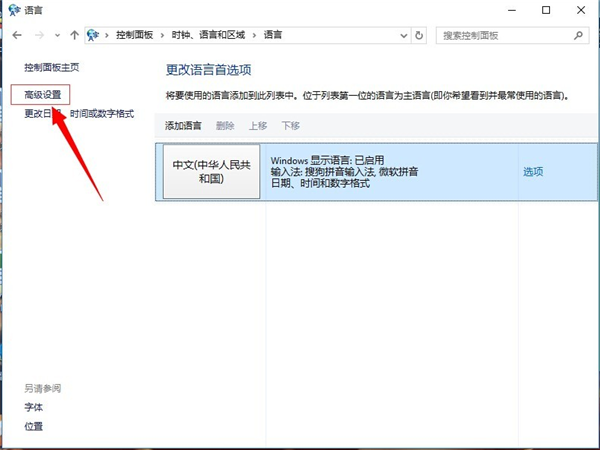Open 字体 under 另请参阅
This screenshot has height=450, width=600.
(x=34, y=407)
